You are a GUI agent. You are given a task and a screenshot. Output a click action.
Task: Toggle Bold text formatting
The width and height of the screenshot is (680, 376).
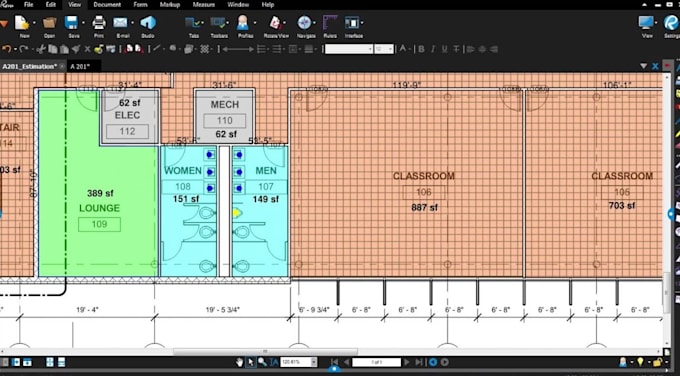pos(421,49)
